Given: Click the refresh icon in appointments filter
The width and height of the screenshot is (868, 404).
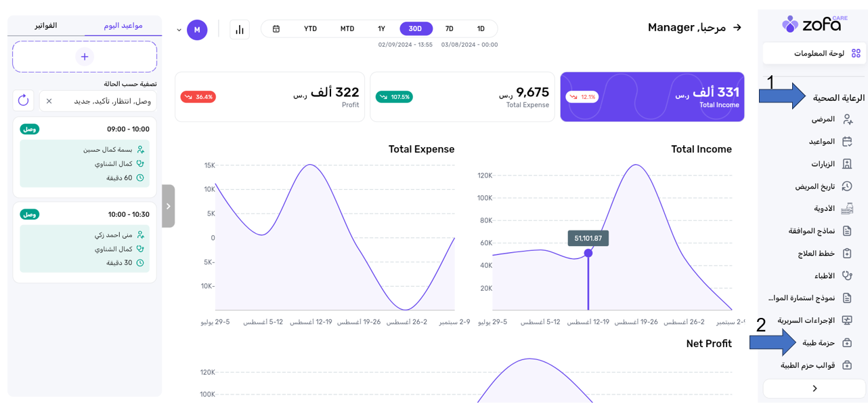Looking at the screenshot, I should (x=24, y=100).
